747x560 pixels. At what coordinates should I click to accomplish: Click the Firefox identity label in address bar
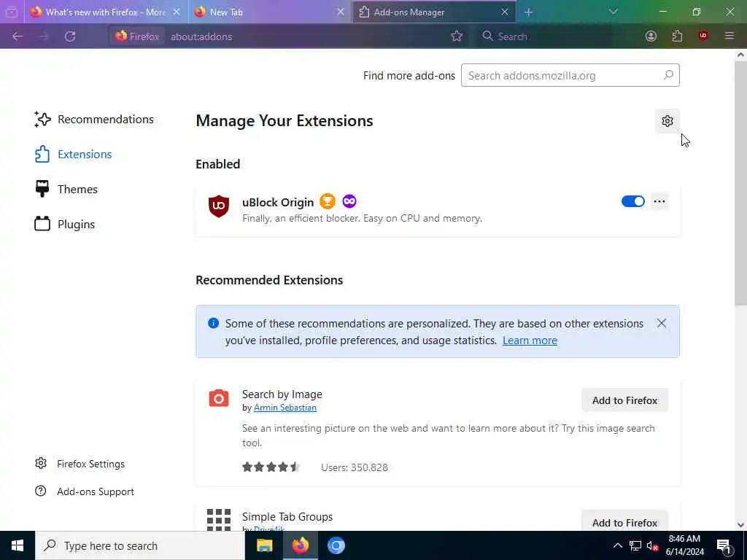click(138, 36)
